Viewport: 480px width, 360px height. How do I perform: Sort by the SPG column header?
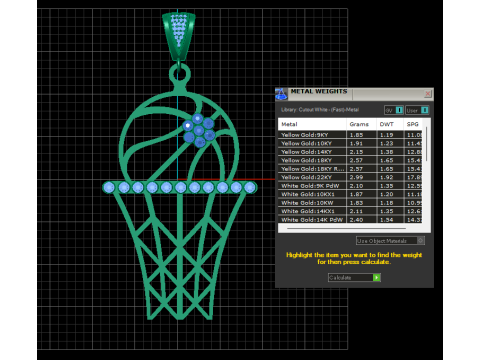(x=413, y=124)
